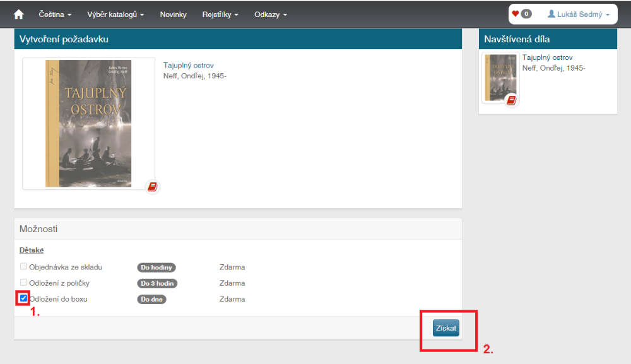
Task: Open the Tajuplný ostrov title link
Action: (188, 66)
